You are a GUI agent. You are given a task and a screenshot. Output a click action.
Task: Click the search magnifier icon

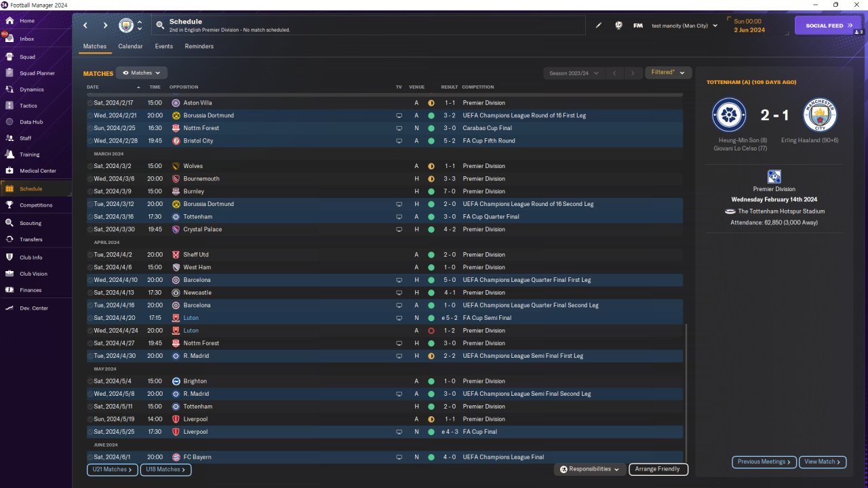160,26
